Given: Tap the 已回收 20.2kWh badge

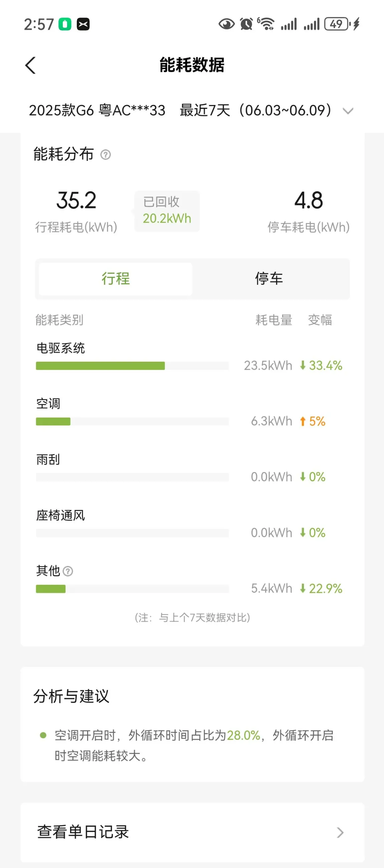Looking at the screenshot, I should tap(167, 211).
